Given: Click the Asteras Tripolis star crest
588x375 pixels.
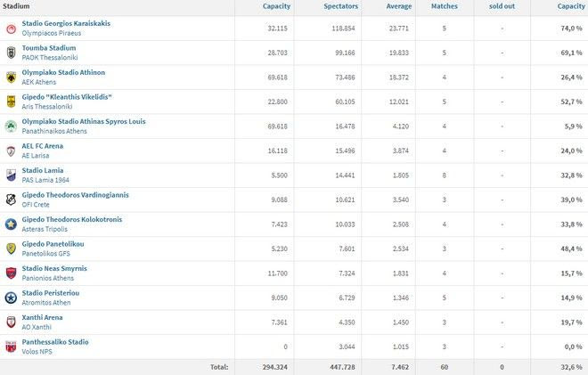Looking at the screenshot, I should [11, 224].
